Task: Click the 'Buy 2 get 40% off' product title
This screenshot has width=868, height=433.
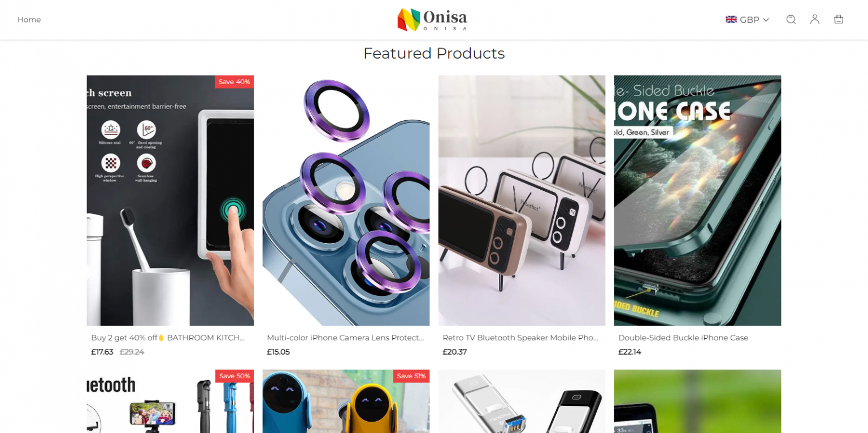Action: point(168,338)
